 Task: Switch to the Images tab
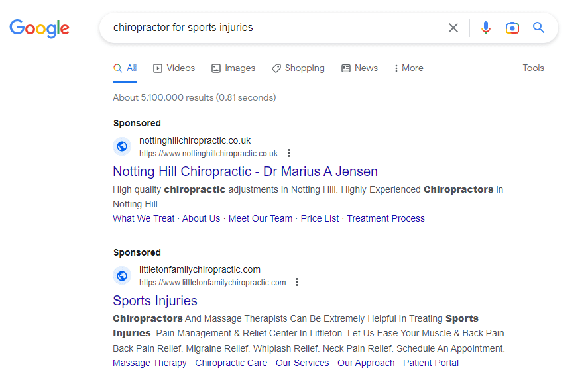(233, 68)
